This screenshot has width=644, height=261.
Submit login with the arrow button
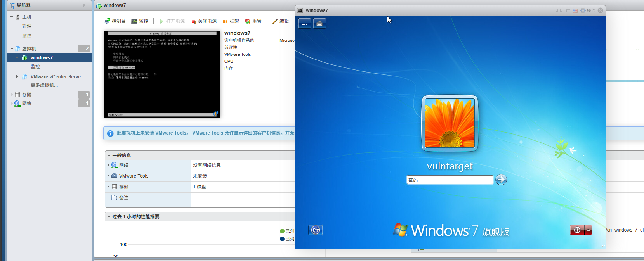501,180
